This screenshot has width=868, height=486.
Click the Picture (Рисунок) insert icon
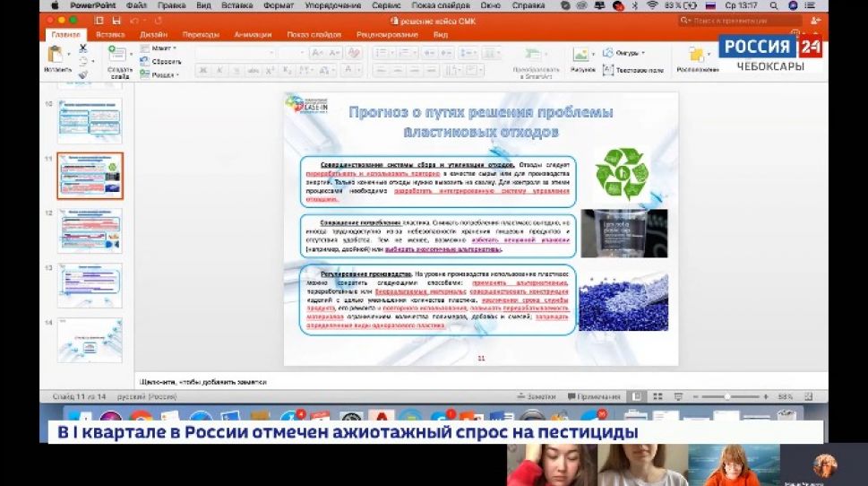(x=580, y=55)
